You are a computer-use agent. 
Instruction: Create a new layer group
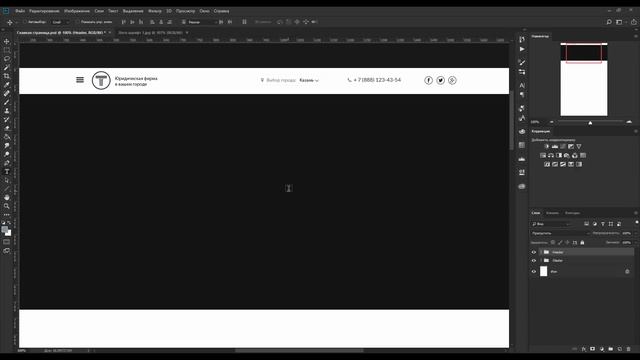pos(611,349)
